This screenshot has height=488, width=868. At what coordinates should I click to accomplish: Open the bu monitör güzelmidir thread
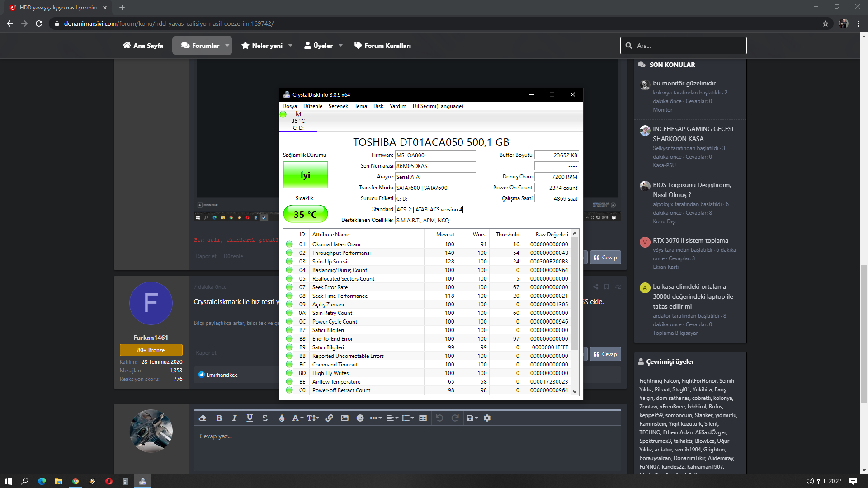pyautogui.click(x=684, y=83)
